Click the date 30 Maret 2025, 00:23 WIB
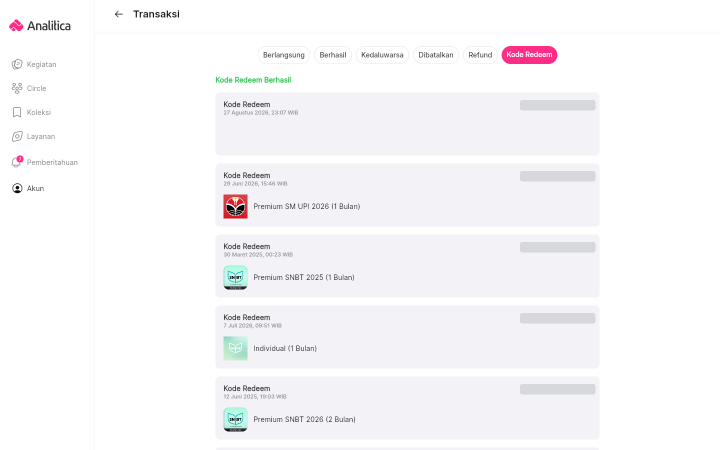This screenshot has width=720, height=450. (258, 254)
